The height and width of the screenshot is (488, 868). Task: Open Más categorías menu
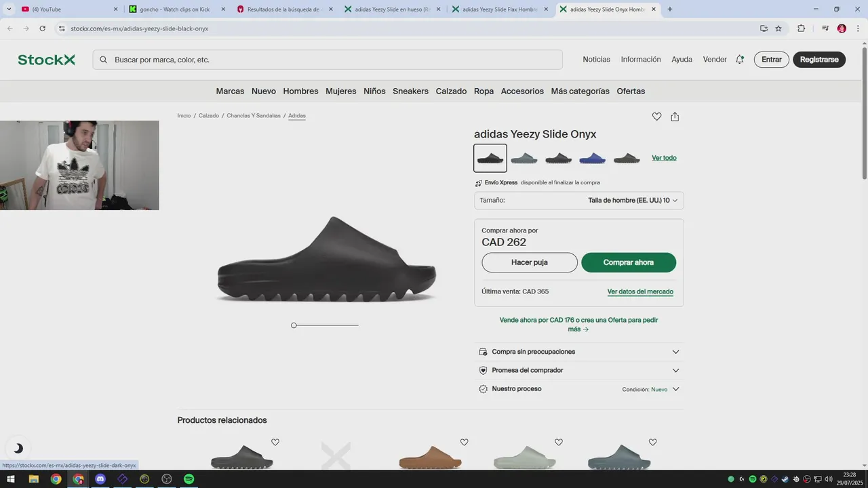580,91
